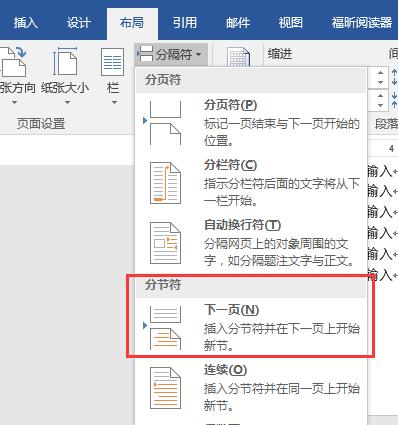
Task: Toggle the 分隔符 breaks dropdown
Action: tap(172, 54)
